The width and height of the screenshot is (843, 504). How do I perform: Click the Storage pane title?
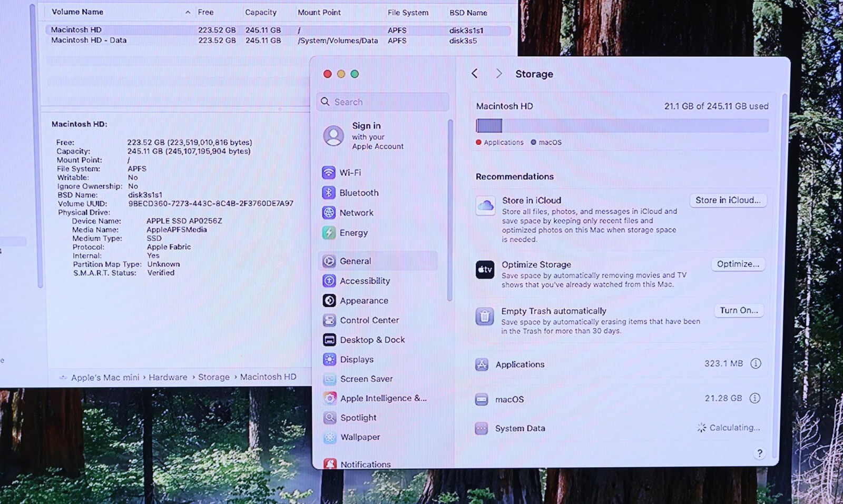(x=534, y=74)
